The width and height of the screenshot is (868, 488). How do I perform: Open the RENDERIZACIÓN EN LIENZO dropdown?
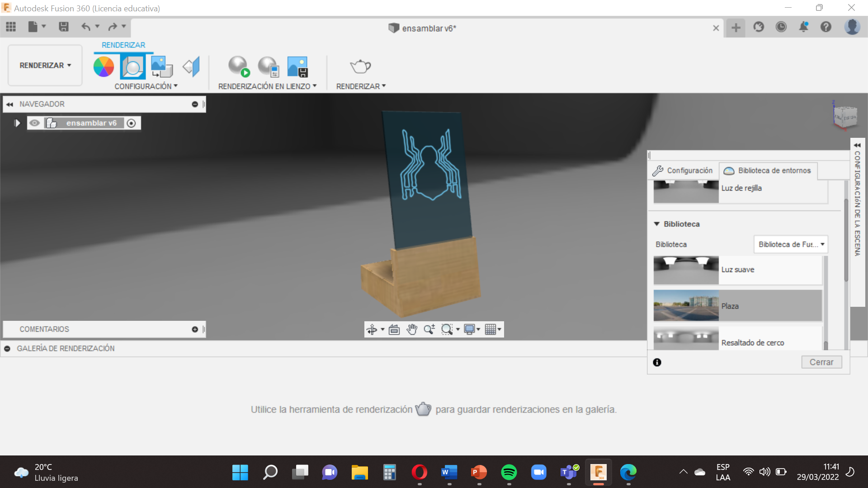tap(267, 86)
